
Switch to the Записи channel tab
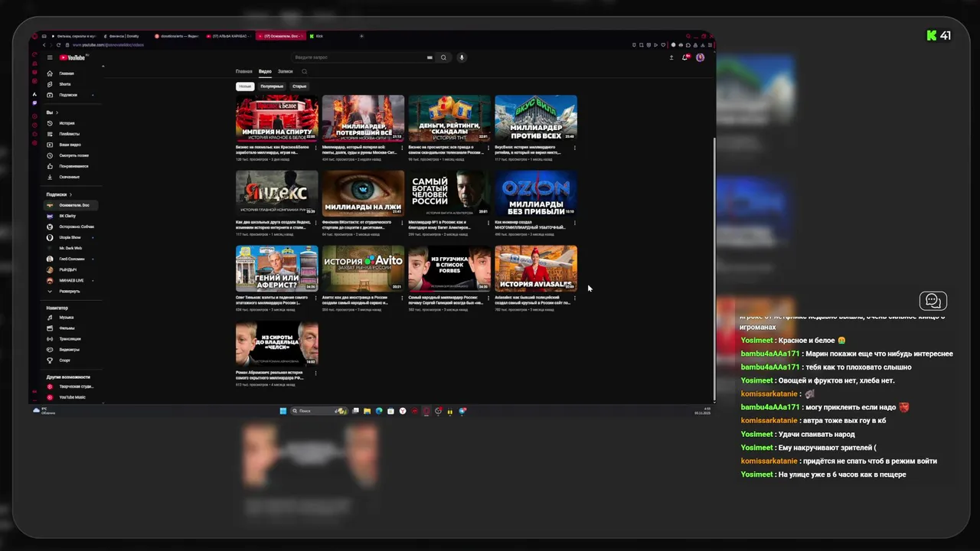click(x=285, y=71)
